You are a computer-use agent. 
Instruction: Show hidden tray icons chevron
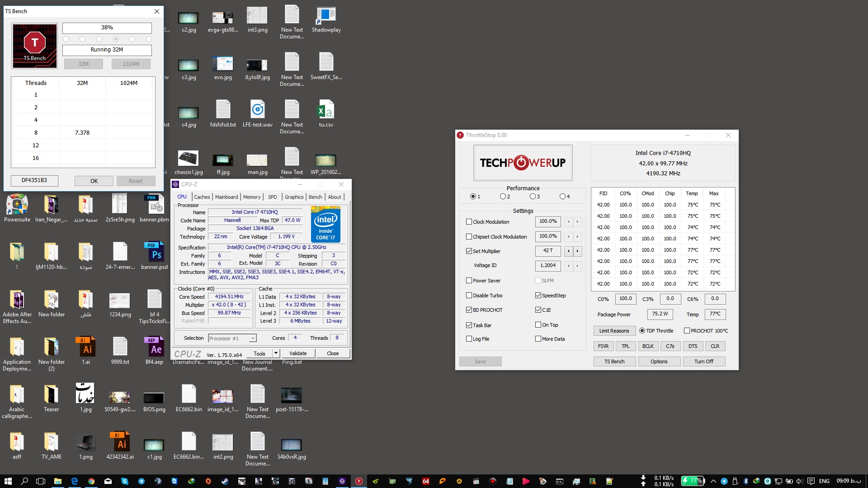713,481
